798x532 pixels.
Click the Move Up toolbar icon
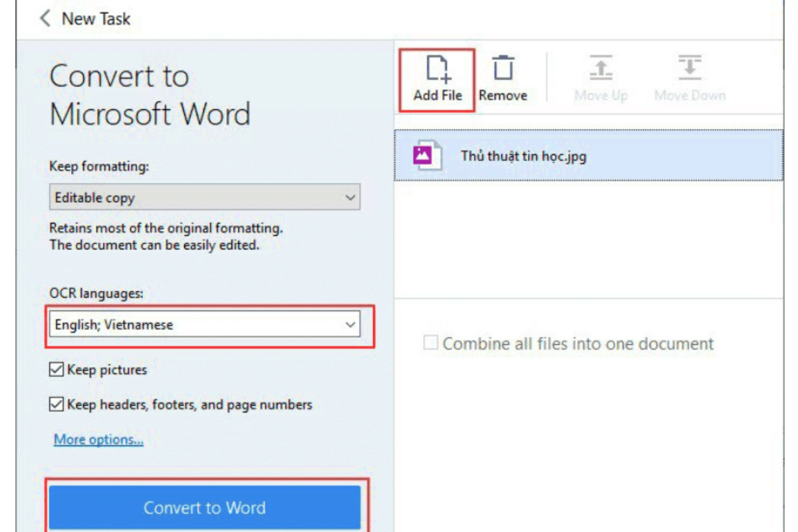tap(601, 69)
